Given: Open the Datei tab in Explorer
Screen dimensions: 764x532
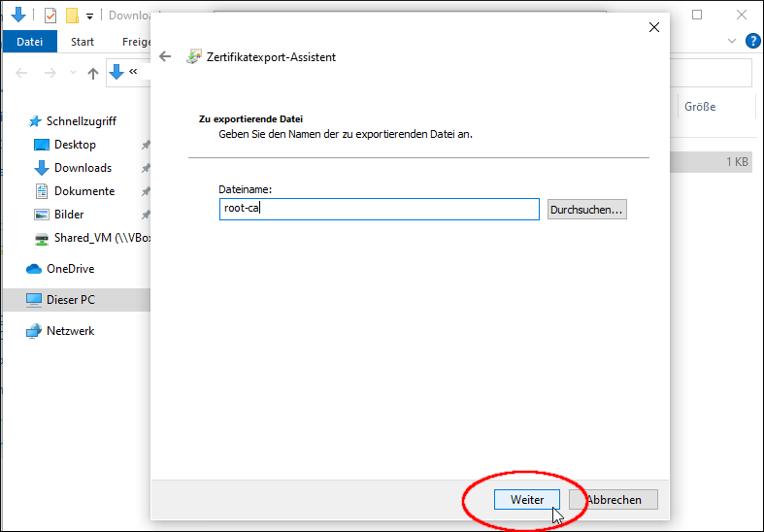Looking at the screenshot, I should [x=30, y=42].
